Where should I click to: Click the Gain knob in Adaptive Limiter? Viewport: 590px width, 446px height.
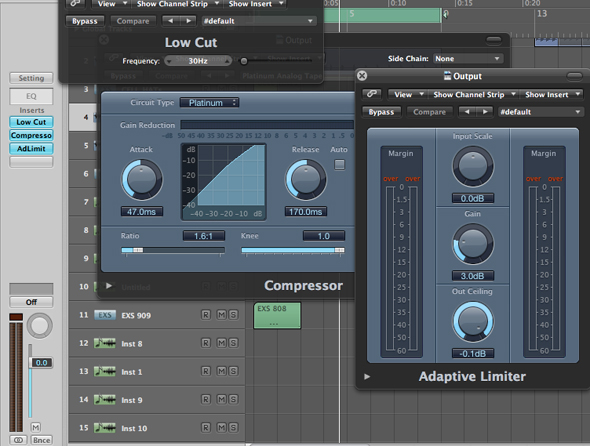(473, 244)
